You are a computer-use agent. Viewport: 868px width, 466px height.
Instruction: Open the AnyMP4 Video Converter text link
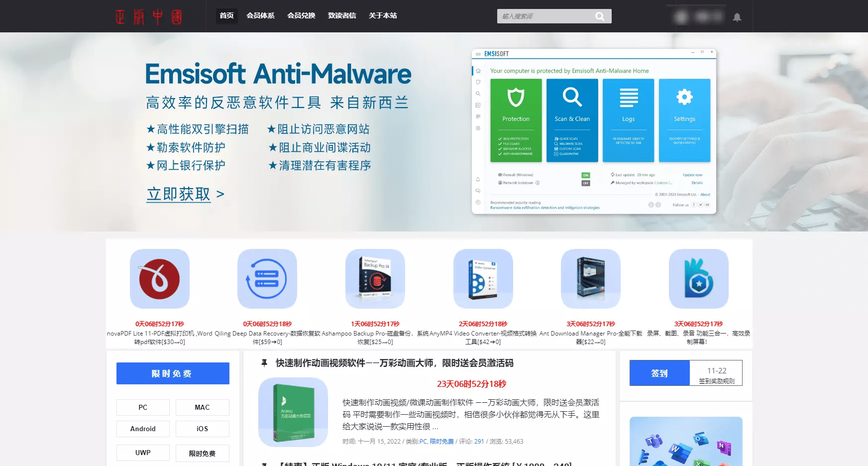[x=483, y=338]
